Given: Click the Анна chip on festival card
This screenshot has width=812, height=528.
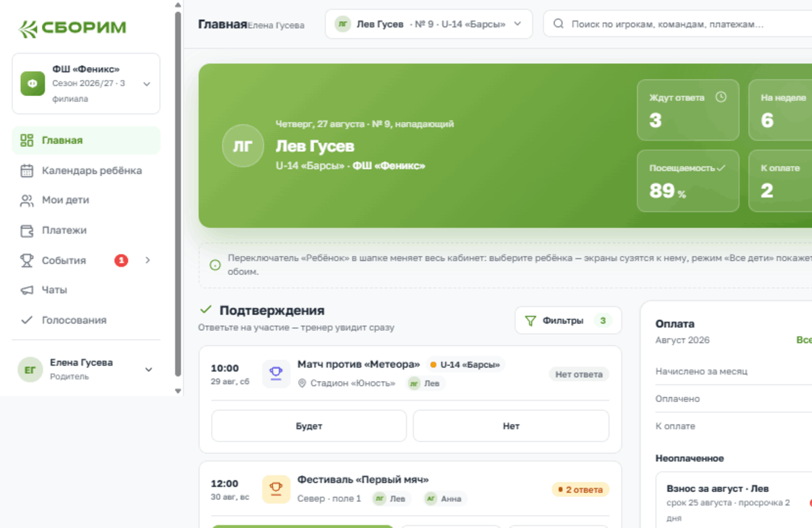Looking at the screenshot, I should (445, 499).
